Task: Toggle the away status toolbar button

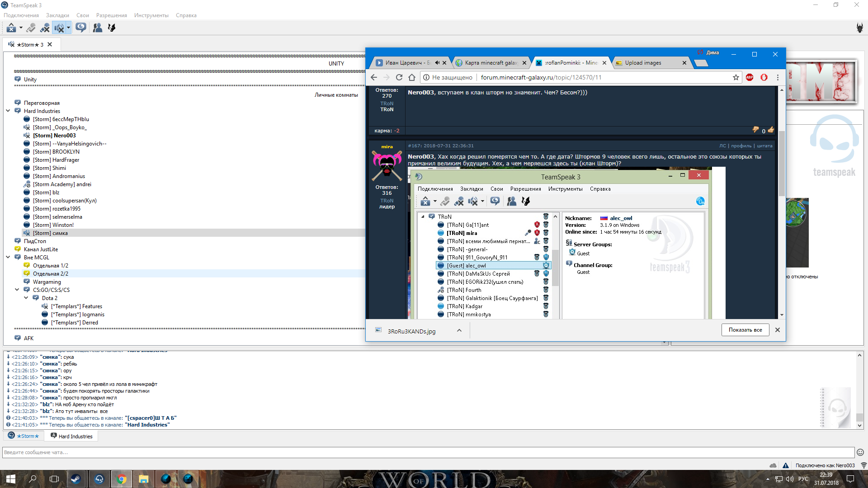Action: click(x=31, y=28)
